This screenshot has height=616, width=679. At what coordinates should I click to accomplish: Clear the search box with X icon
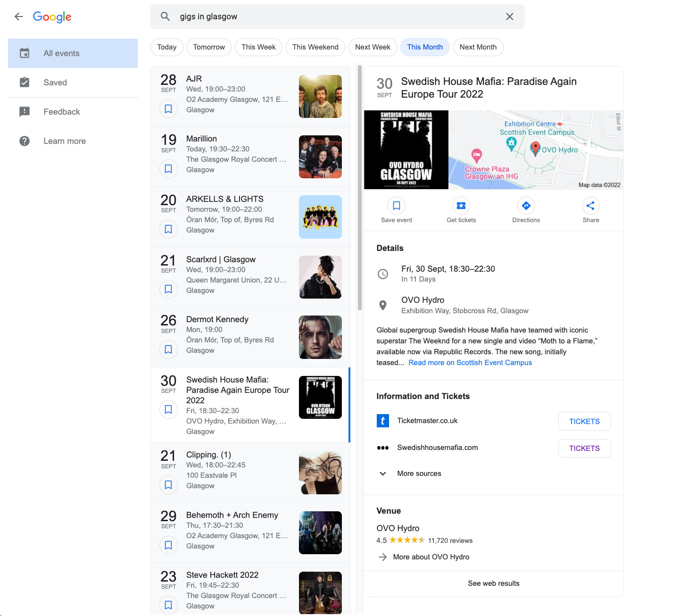tap(509, 17)
